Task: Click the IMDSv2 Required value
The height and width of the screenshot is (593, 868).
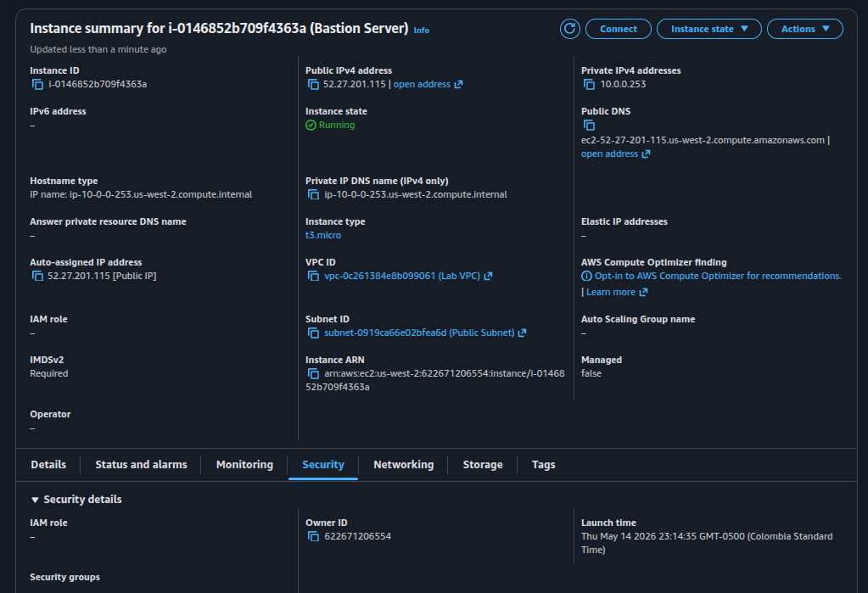Action: point(48,374)
